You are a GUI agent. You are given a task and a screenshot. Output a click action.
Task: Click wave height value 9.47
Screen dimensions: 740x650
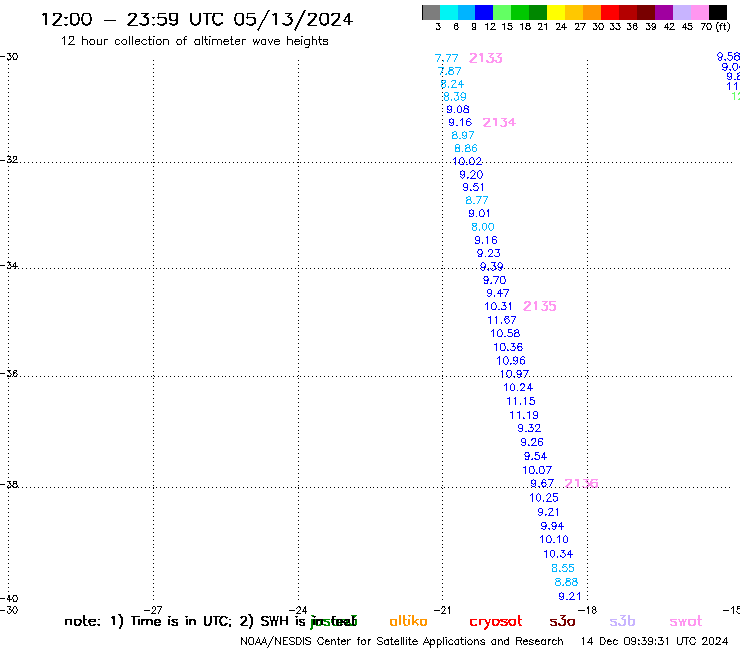click(498, 293)
